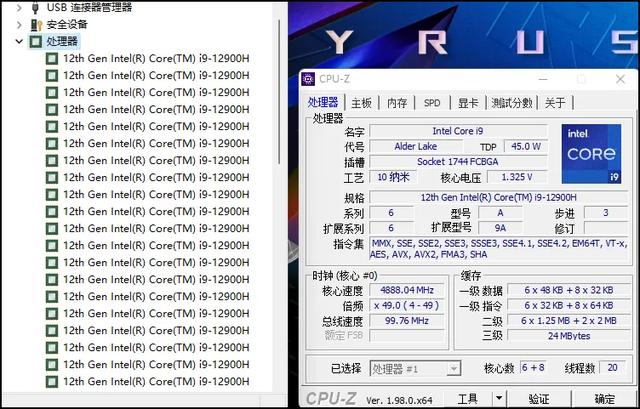This screenshot has width=640, height=409.
Task: Click 一级 数据 cache value 6 x 48 KB
Action: pyautogui.click(x=569, y=290)
